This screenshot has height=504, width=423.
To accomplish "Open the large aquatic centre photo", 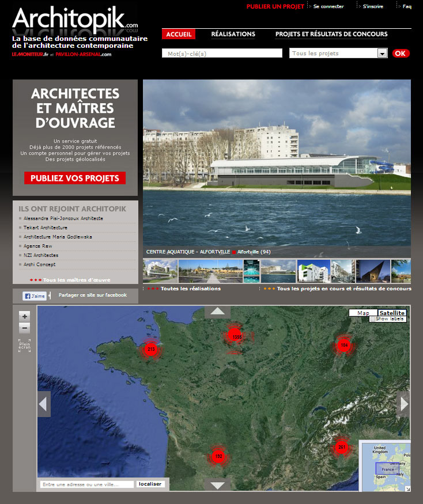I will [x=277, y=163].
